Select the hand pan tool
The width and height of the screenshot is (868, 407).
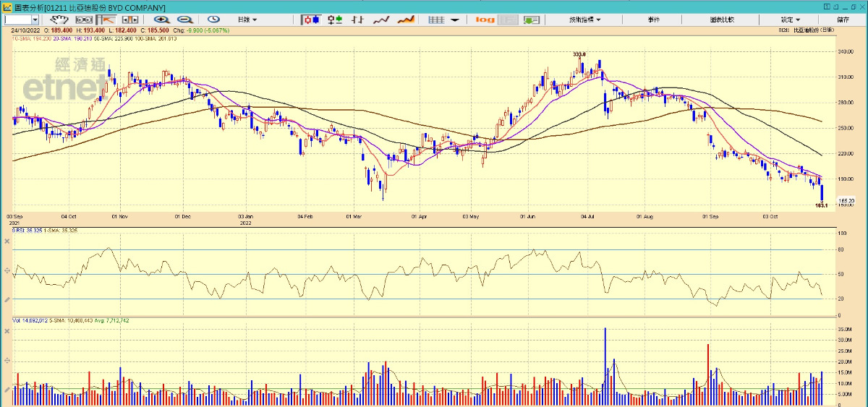tap(61, 20)
